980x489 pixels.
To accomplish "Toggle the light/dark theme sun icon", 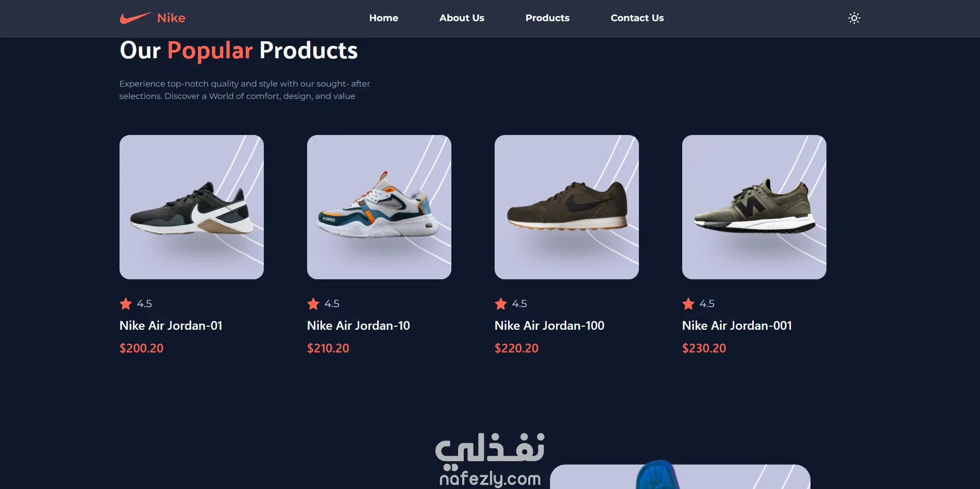I will point(854,18).
